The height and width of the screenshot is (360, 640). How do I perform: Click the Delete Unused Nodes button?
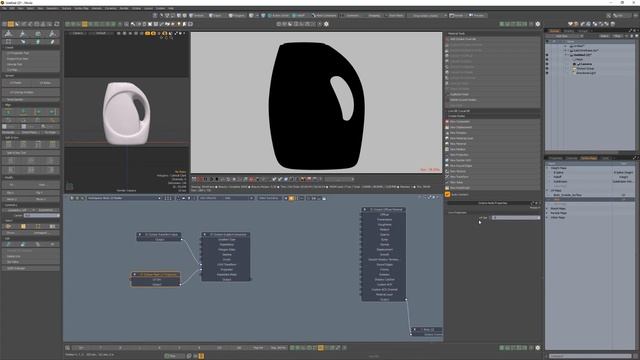pyautogui.click(x=493, y=100)
